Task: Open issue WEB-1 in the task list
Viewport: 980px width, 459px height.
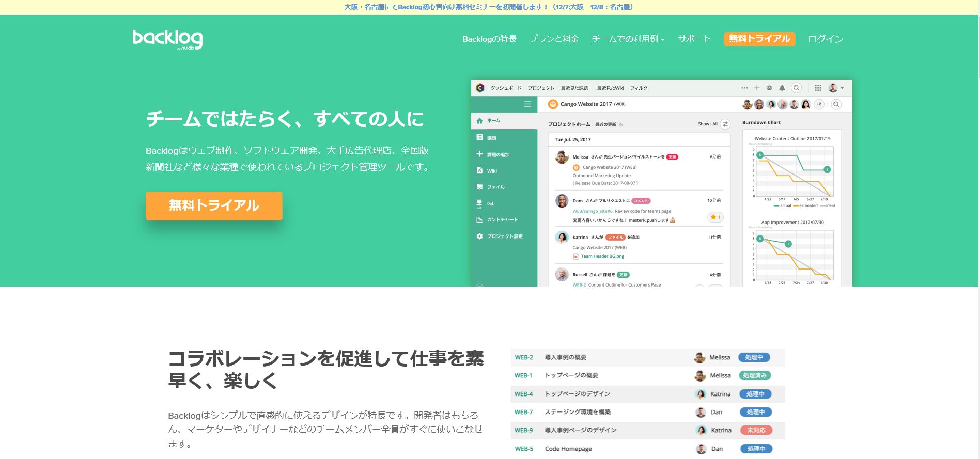Action: point(648,375)
